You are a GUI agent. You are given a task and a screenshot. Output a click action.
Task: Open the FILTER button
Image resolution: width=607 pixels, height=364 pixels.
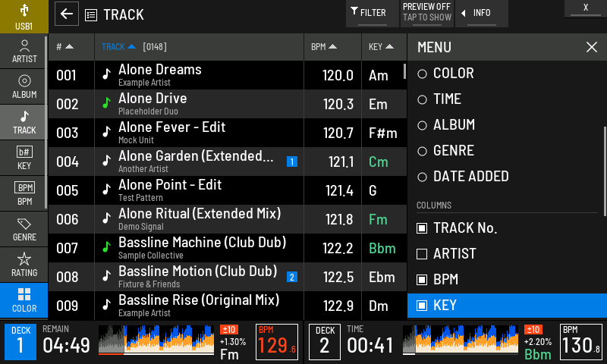(372, 14)
